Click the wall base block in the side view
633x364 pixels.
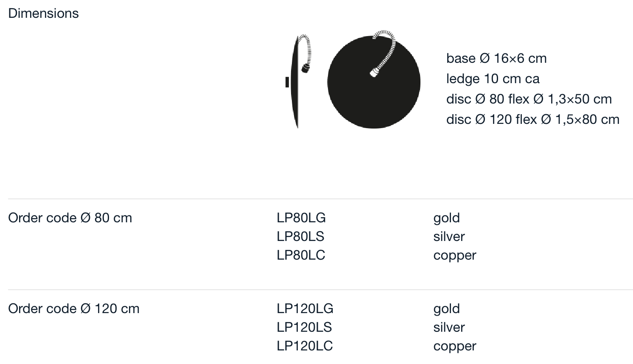pyautogui.click(x=287, y=82)
